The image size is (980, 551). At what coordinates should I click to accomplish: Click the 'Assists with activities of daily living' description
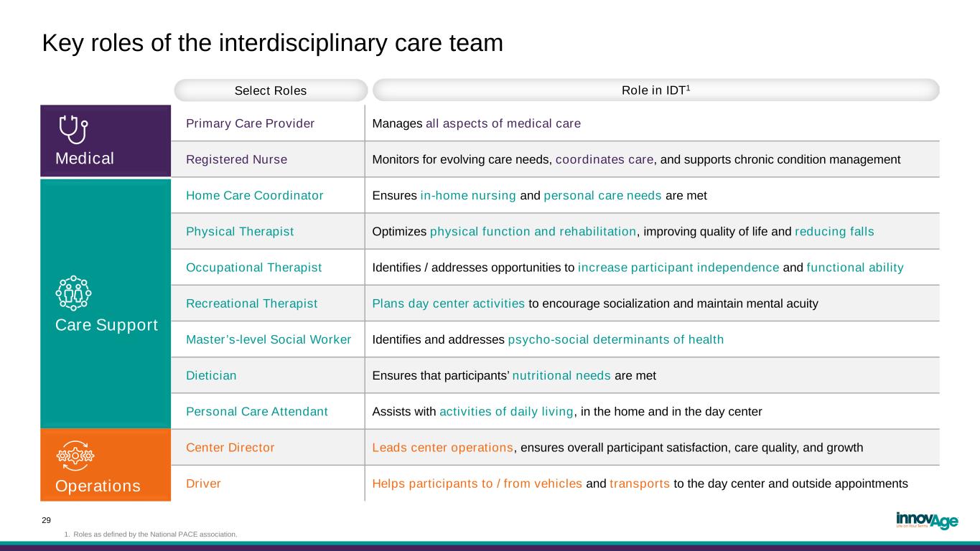pyautogui.click(x=567, y=411)
